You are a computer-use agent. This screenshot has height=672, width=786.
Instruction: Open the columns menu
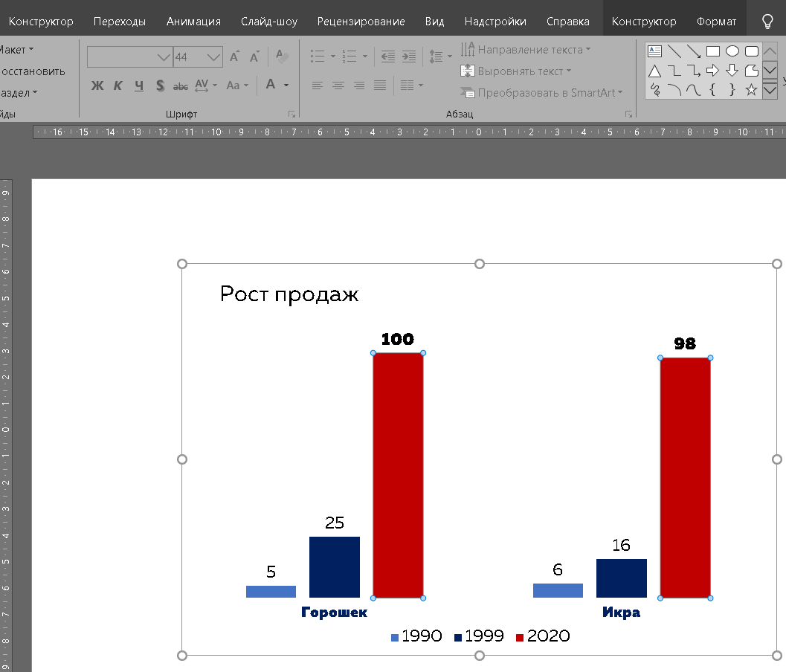pos(411,85)
